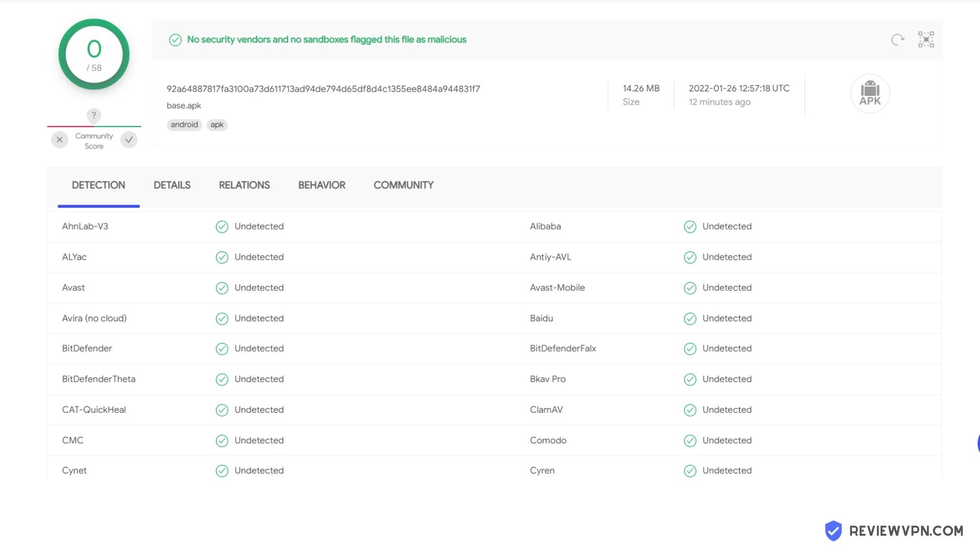
Task: Vote file harmless with checkmark button
Action: click(x=129, y=140)
